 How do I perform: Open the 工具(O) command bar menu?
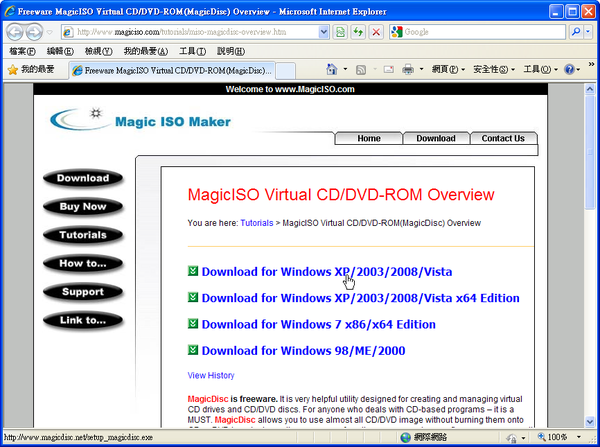[x=541, y=70]
